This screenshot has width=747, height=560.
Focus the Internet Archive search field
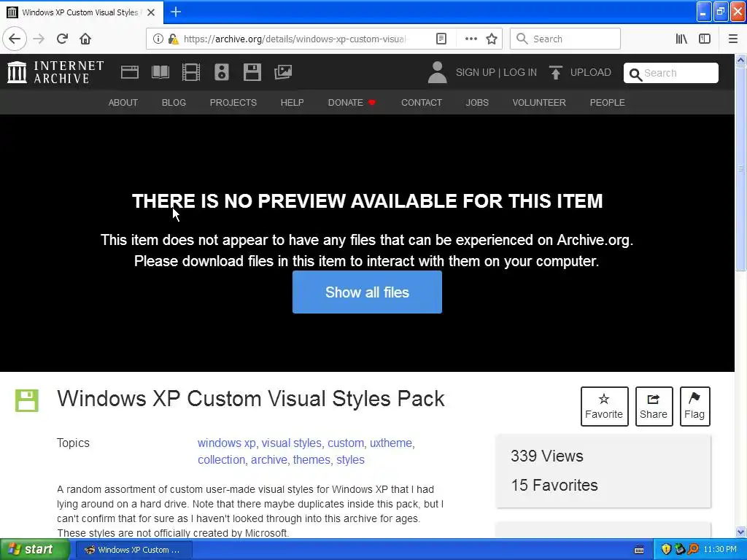pyautogui.click(x=671, y=73)
